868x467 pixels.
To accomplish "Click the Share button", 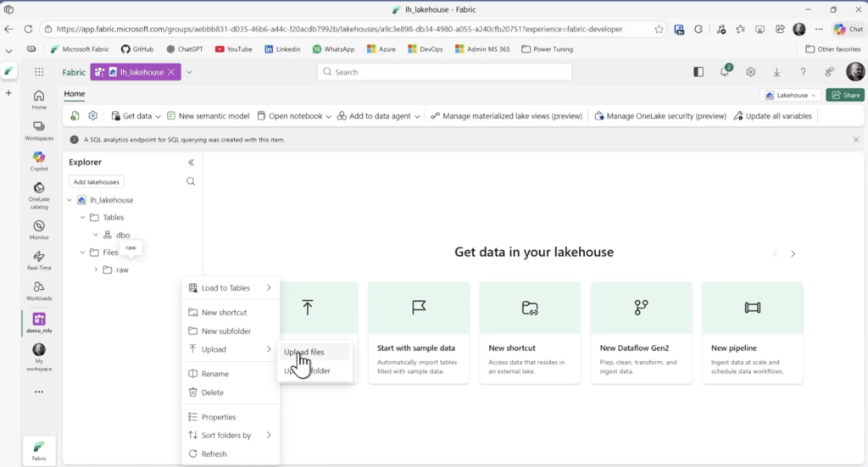I will coord(845,95).
